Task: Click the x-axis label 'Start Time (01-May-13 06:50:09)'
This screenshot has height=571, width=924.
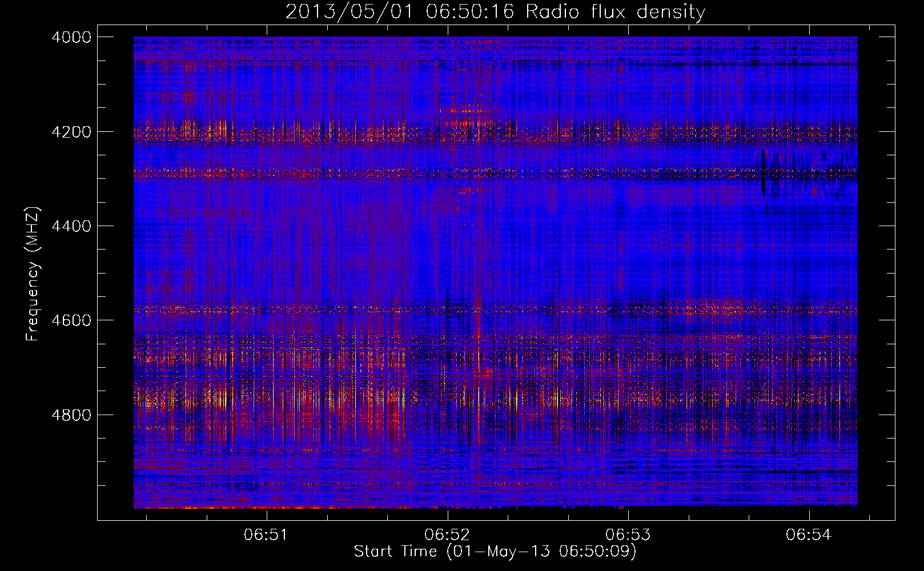Action: click(495, 552)
